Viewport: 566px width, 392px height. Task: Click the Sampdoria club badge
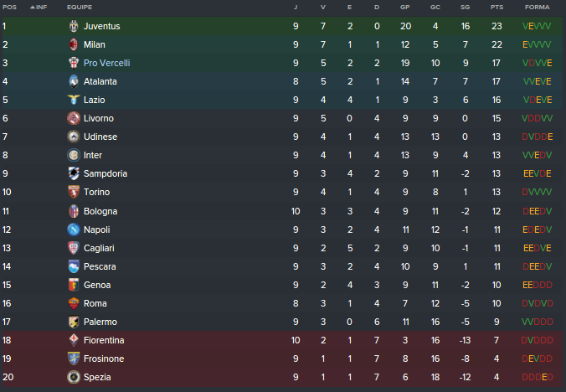(73, 173)
